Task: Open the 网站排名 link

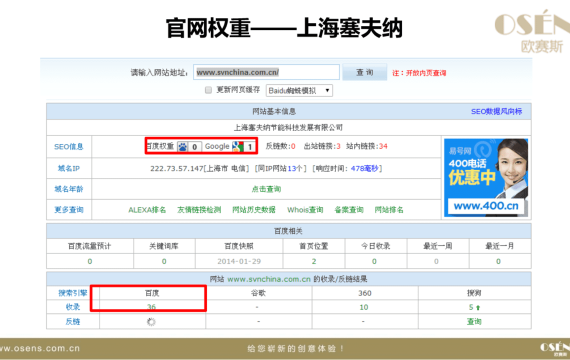Action: [x=389, y=210]
